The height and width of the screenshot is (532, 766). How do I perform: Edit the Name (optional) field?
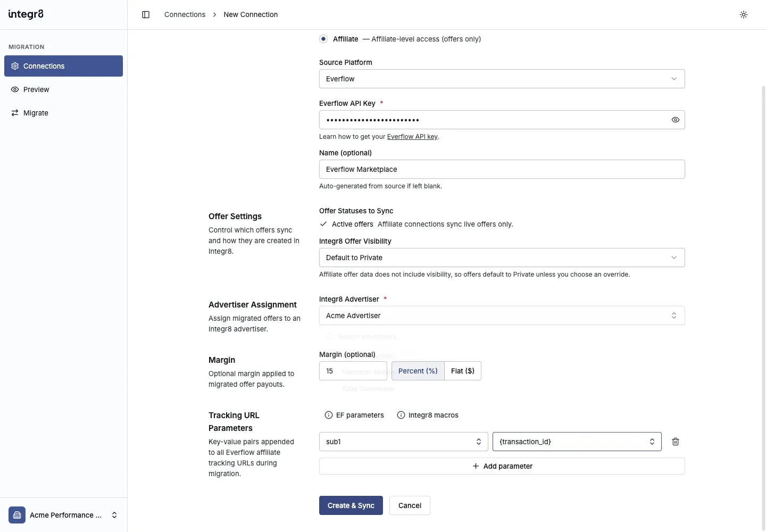502,169
